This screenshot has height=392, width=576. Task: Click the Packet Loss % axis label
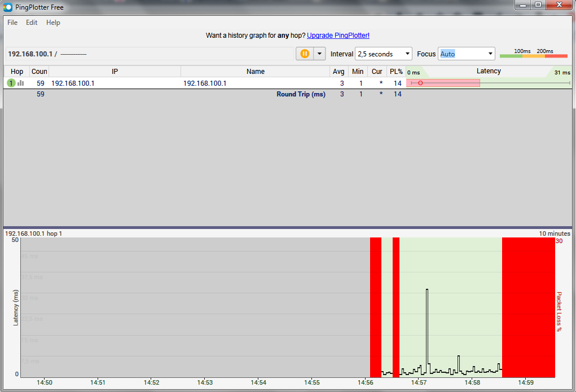click(559, 311)
